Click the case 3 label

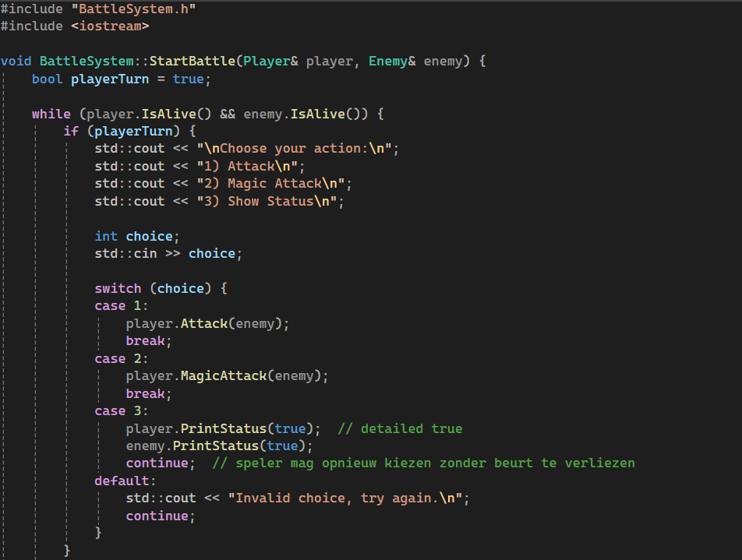[x=121, y=411]
